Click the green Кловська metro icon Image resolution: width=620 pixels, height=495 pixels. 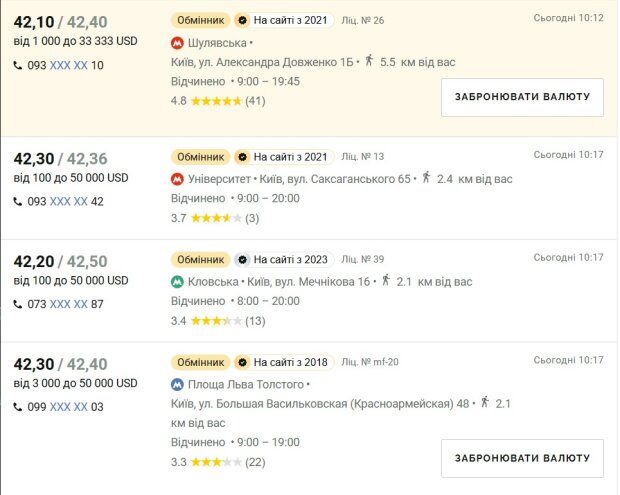[177, 282]
